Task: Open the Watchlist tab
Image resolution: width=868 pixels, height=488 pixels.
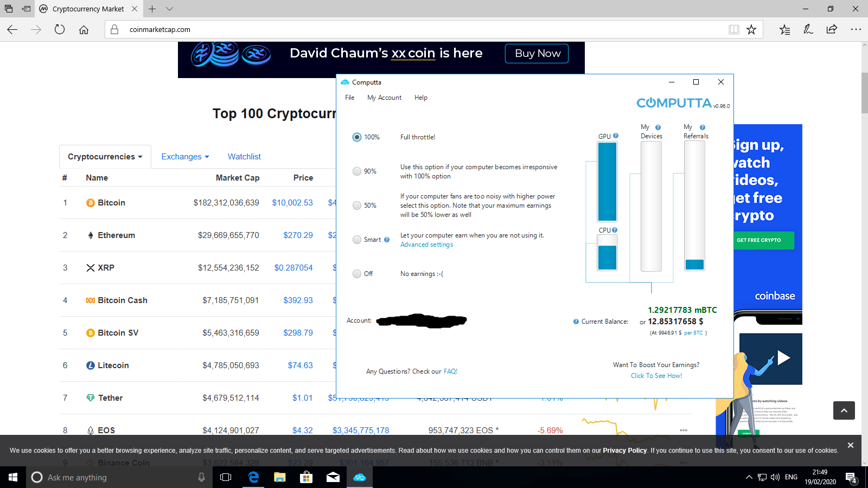Action: pyautogui.click(x=244, y=157)
